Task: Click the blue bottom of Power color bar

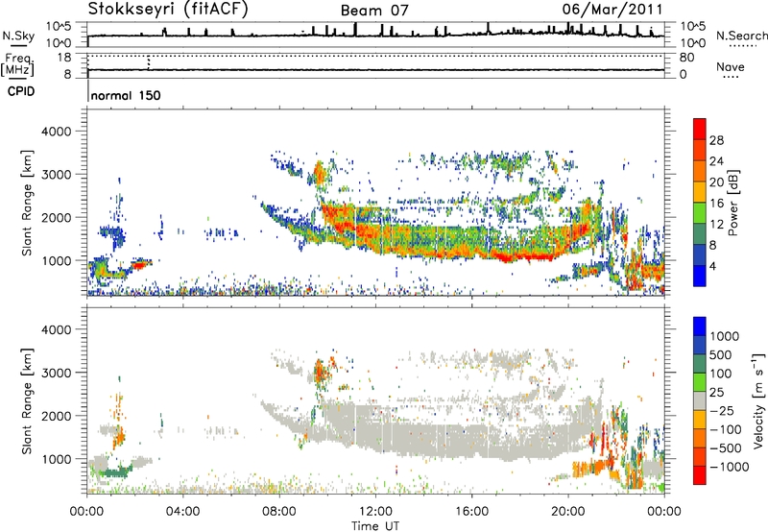Action: [x=700, y=276]
